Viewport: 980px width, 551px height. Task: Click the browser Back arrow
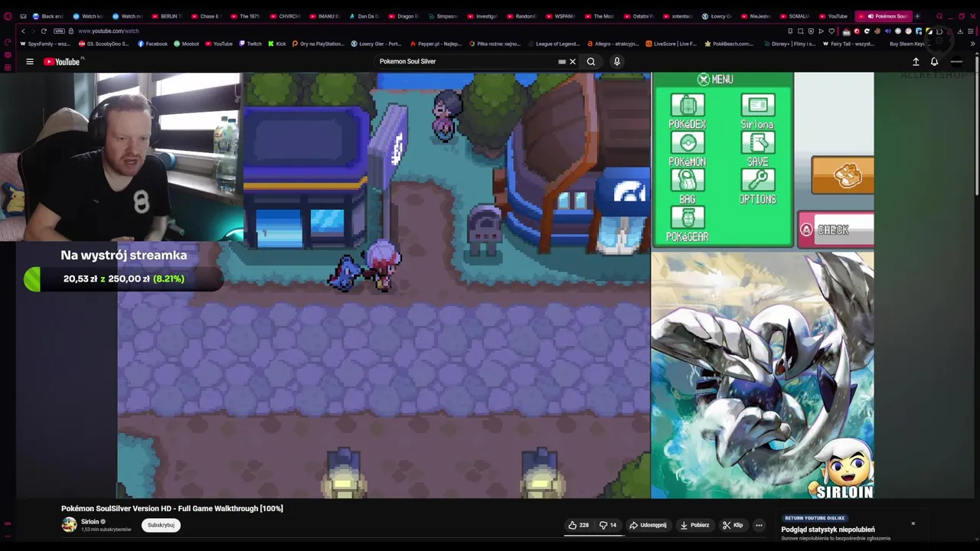[x=23, y=31]
